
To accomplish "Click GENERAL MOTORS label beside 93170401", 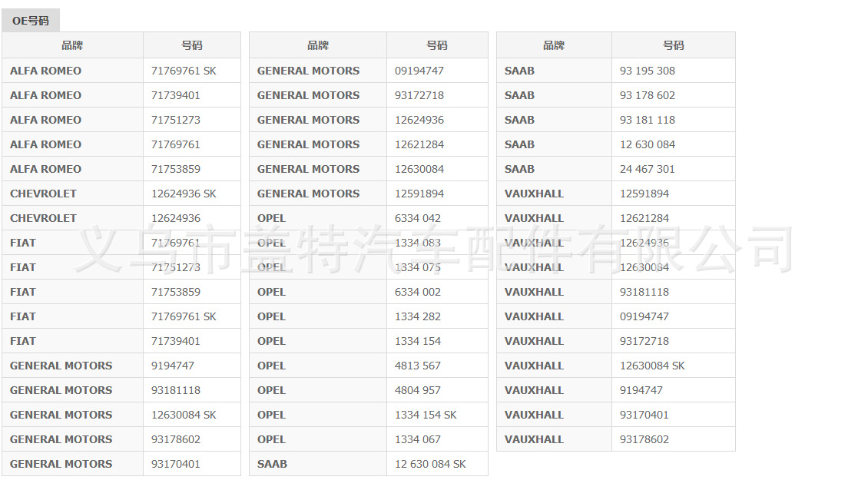I will [61, 464].
